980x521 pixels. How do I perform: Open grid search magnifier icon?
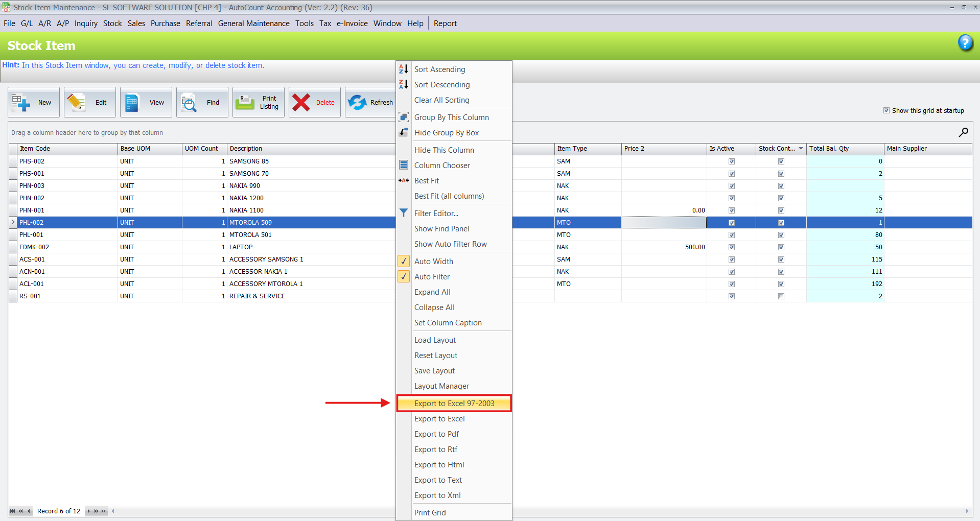[963, 132]
